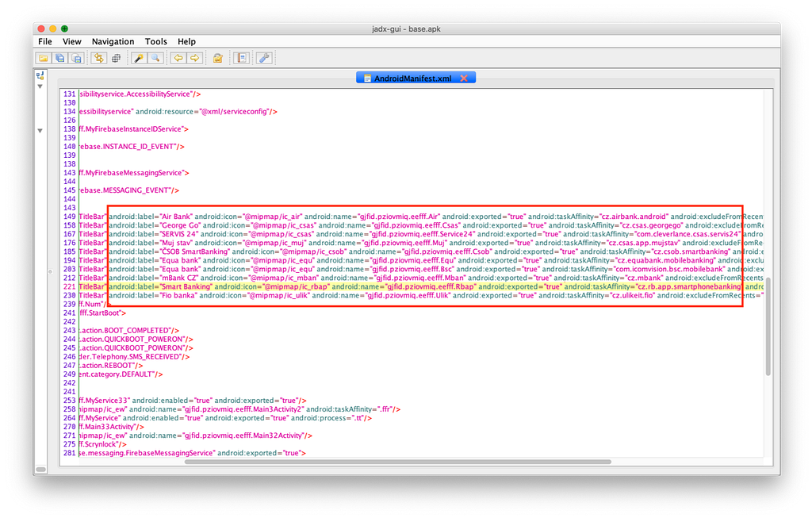
Task: Click the MyService33 line
Action: 193,401
